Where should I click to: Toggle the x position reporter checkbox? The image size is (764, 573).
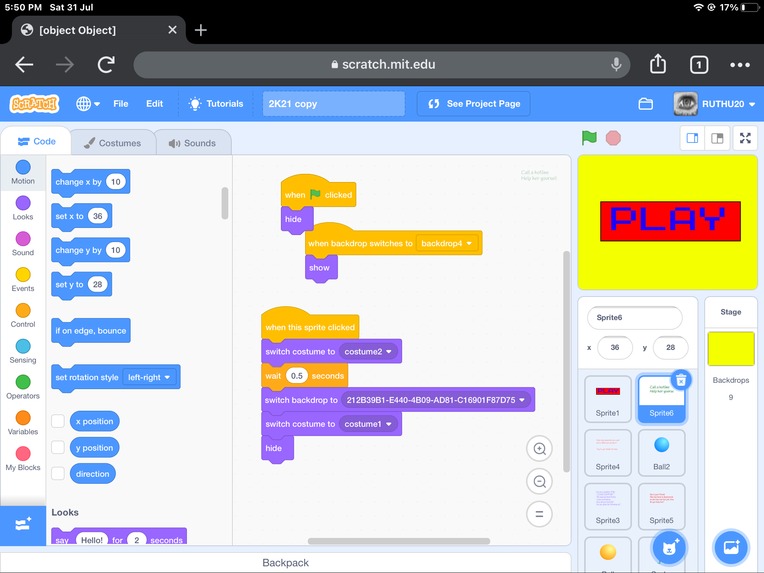click(58, 421)
